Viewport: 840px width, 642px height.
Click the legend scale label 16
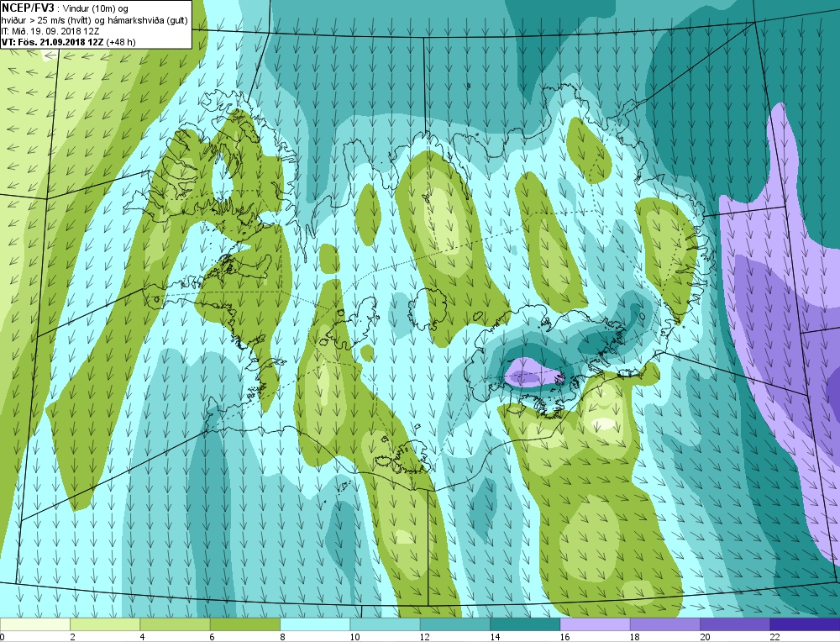point(564,637)
